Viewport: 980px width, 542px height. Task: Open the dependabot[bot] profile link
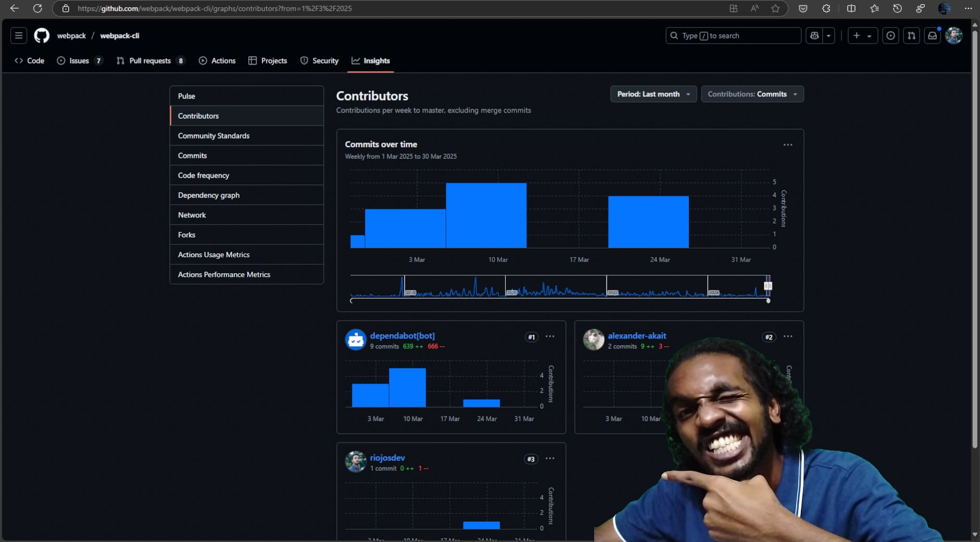tap(402, 336)
